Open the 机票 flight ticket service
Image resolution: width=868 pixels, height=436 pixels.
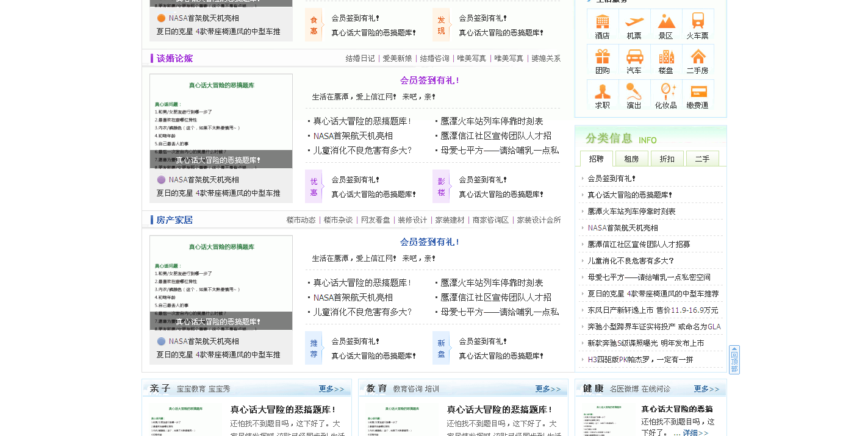pos(634,25)
